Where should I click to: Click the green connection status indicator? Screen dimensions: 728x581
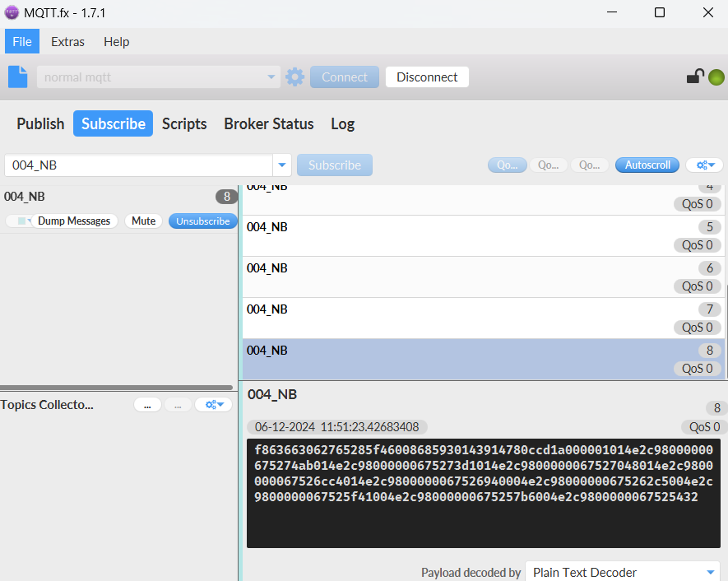(x=716, y=77)
